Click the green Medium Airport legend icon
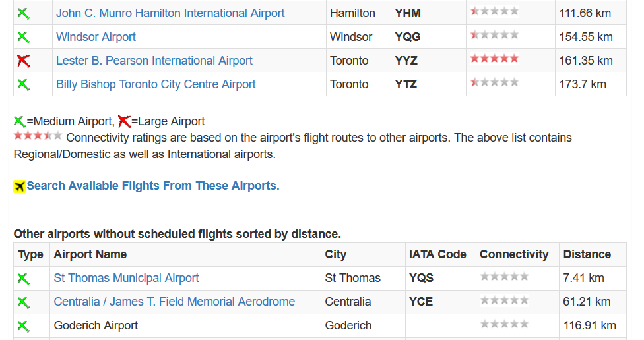The width and height of the screenshot is (644, 340). (19, 121)
